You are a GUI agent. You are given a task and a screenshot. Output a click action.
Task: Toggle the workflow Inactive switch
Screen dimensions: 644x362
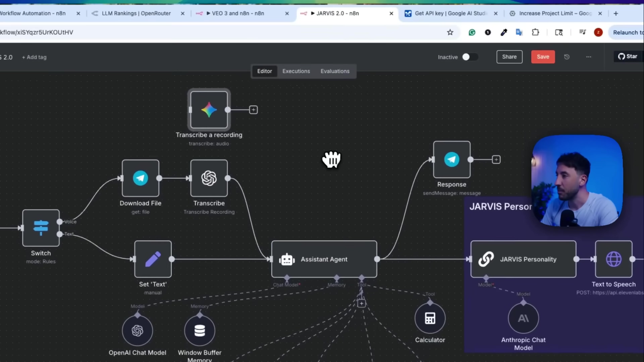point(470,57)
